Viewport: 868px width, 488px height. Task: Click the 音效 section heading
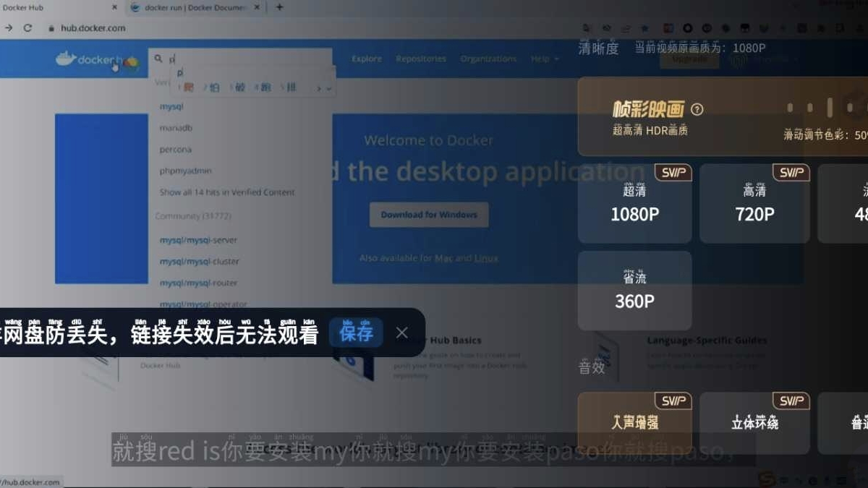[592, 367]
